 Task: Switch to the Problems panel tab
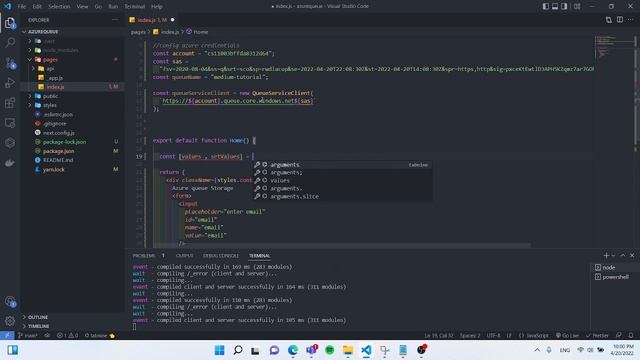144,256
